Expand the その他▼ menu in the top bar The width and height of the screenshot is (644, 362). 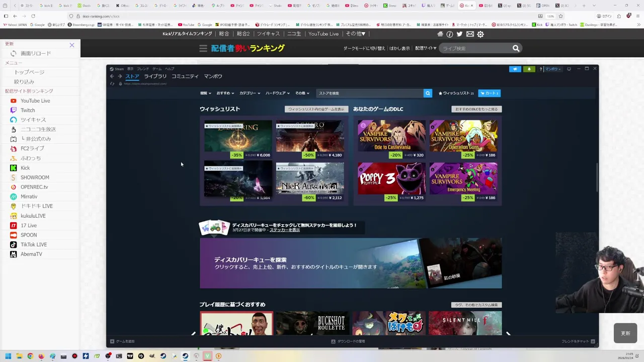(x=356, y=34)
